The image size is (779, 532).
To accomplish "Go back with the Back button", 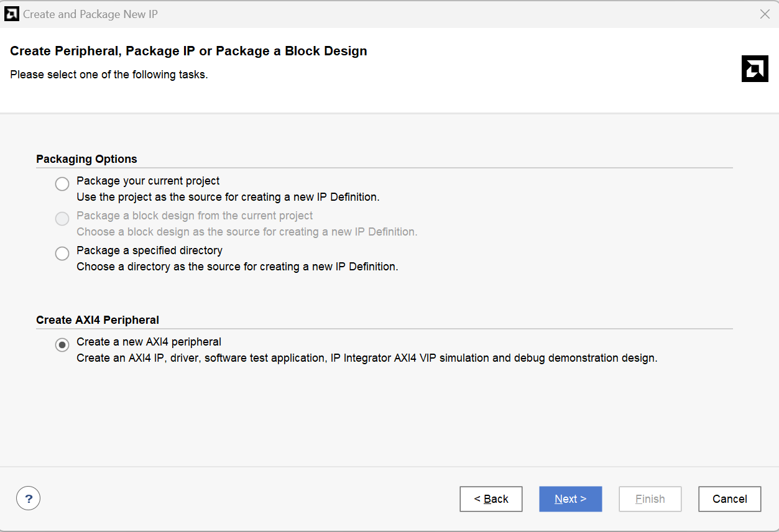I will 491,499.
